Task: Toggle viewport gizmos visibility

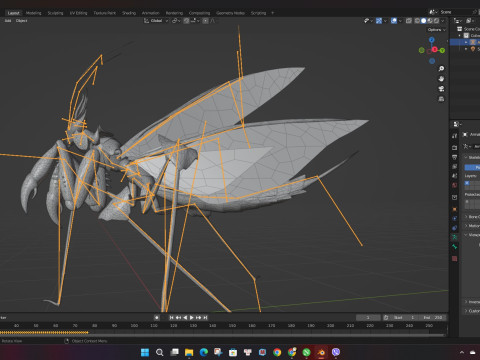Action: (379, 21)
